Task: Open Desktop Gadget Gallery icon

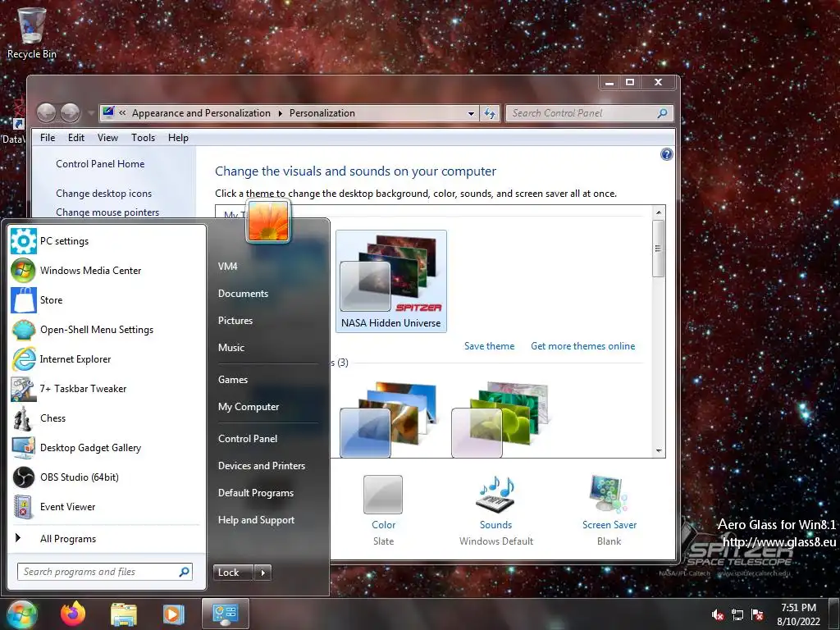Action: click(24, 448)
